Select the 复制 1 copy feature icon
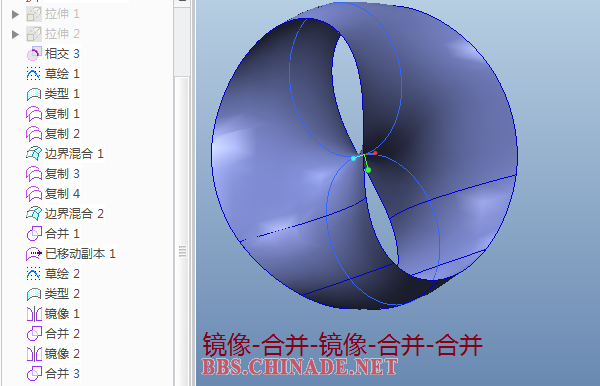Viewport: 600px width, 386px height. (34, 114)
